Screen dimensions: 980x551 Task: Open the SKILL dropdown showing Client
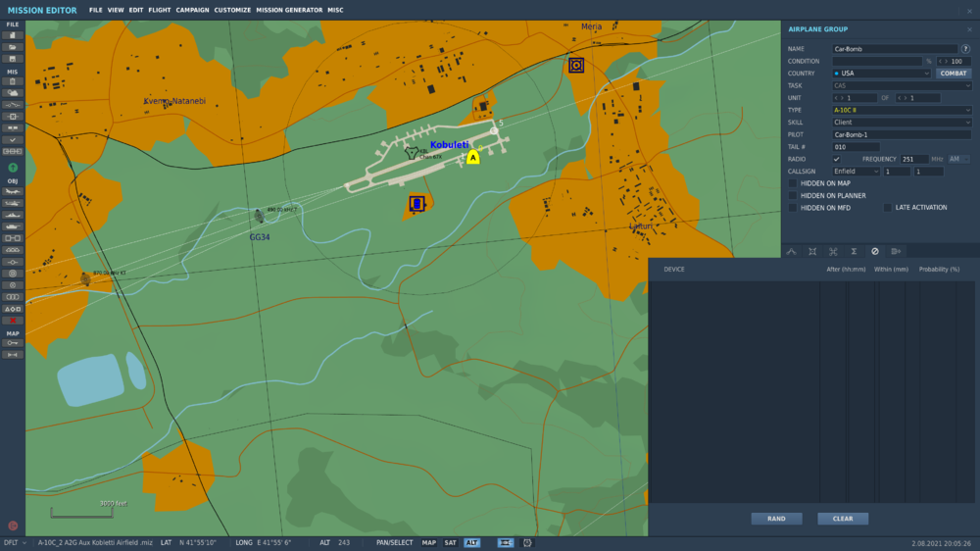[902, 123]
